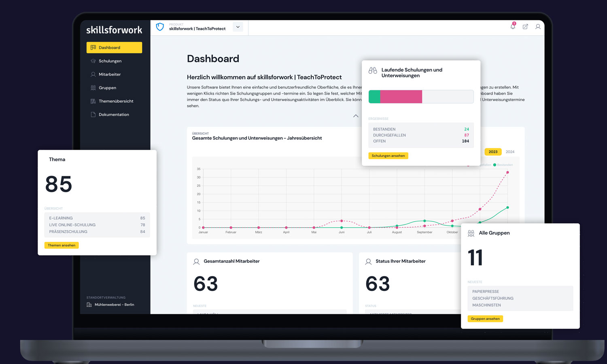607x364 pixels.
Task: Click the Schulungen ansehen button
Action: point(388,155)
